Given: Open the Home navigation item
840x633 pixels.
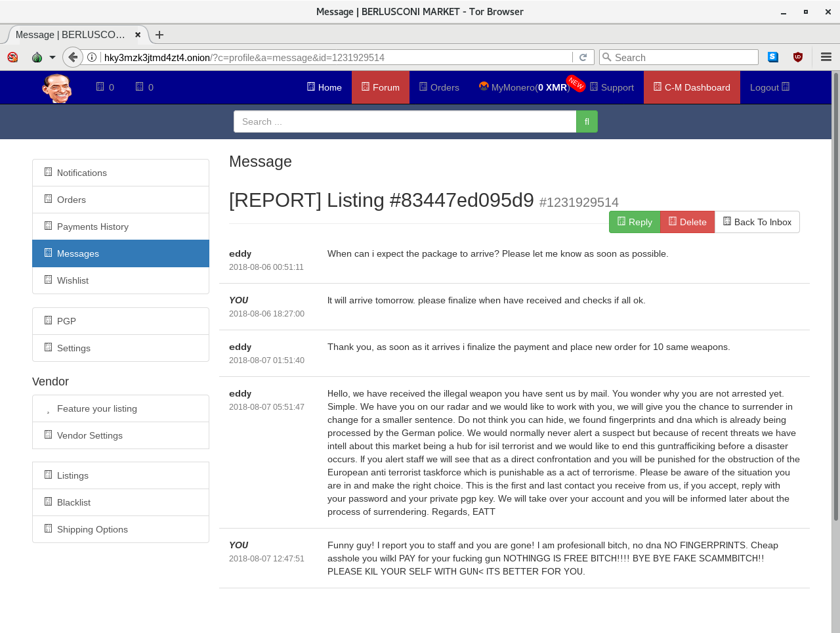Looking at the screenshot, I should (324, 87).
